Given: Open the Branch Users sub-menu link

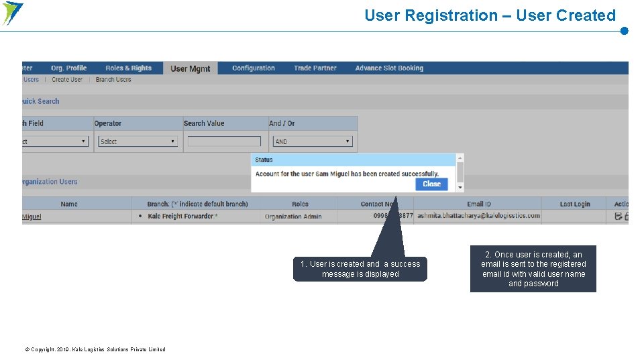Looking at the screenshot, I should (x=113, y=80).
